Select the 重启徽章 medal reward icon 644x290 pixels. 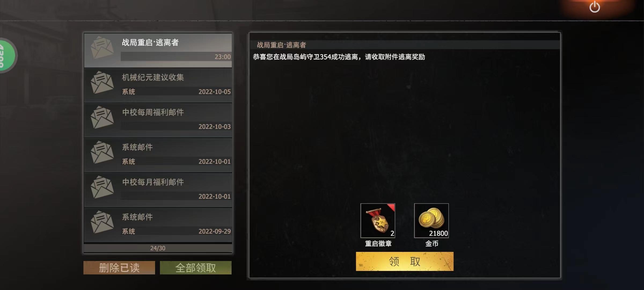click(378, 220)
